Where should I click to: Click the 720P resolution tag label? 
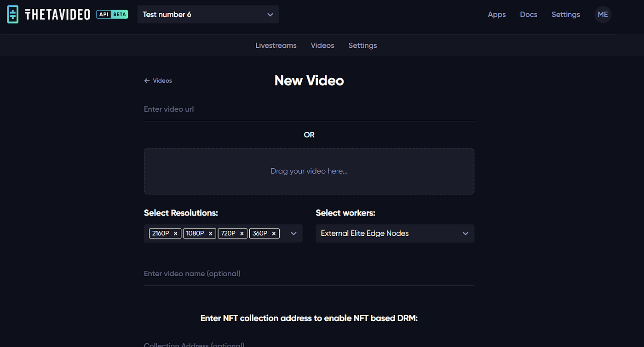click(228, 233)
